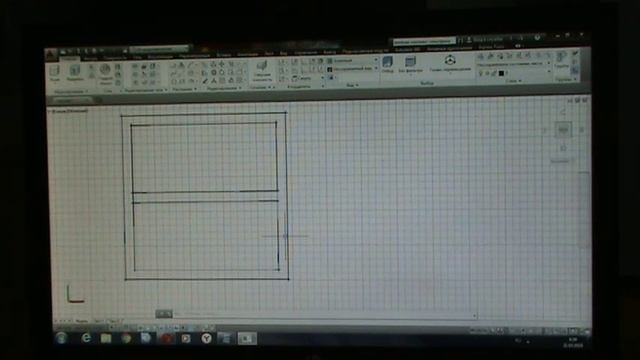The image size is (640, 360).
Task: Expand the Draw panel title
Action: pos(184,89)
